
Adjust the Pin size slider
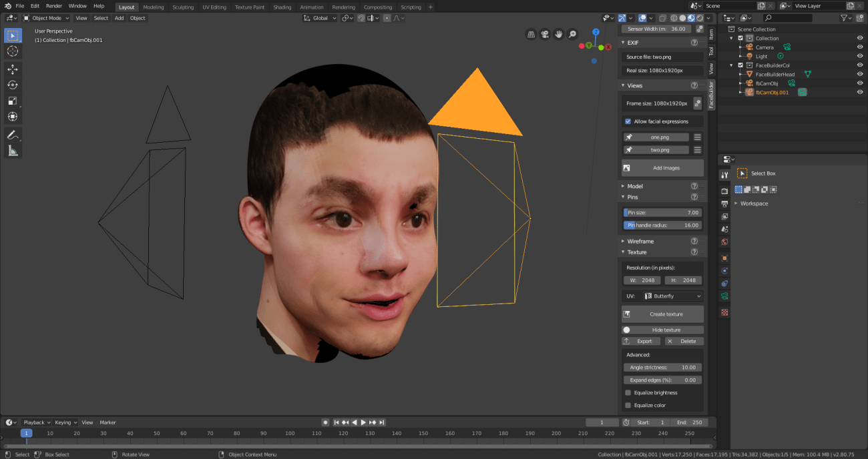tap(662, 212)
